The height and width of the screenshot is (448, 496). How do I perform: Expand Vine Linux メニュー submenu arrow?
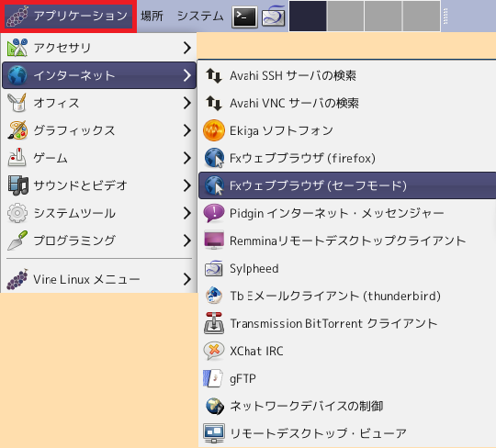click(x=187, y=279)
